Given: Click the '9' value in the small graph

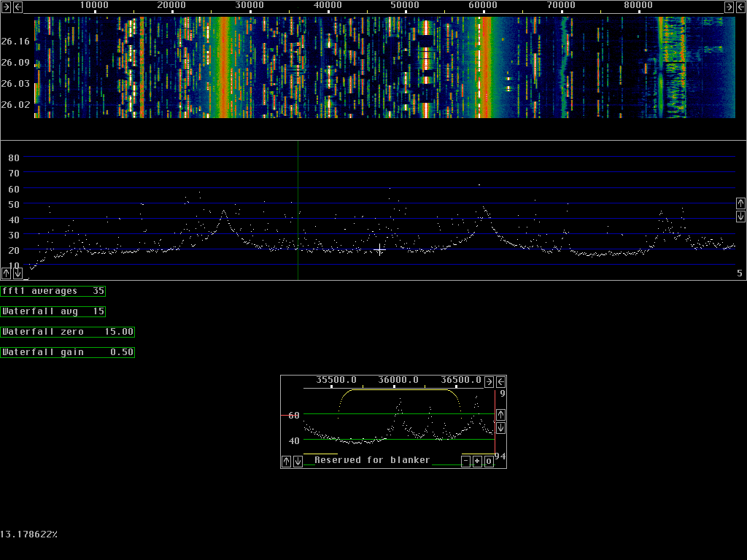Looking at the screenshot, I should pyautogui.click(x=503, y=393).
